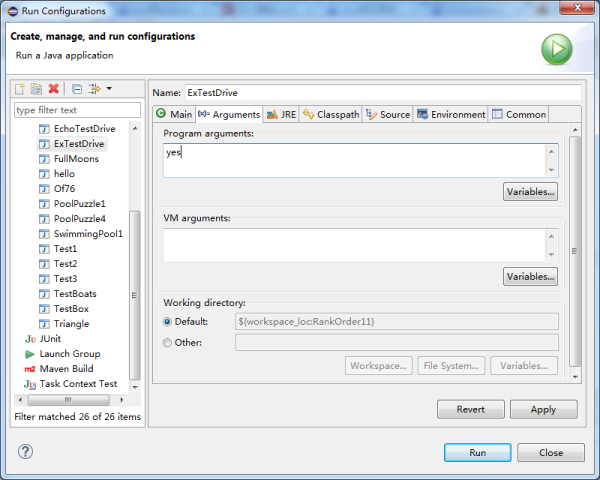Switch to the Source tab

(388, 114)
